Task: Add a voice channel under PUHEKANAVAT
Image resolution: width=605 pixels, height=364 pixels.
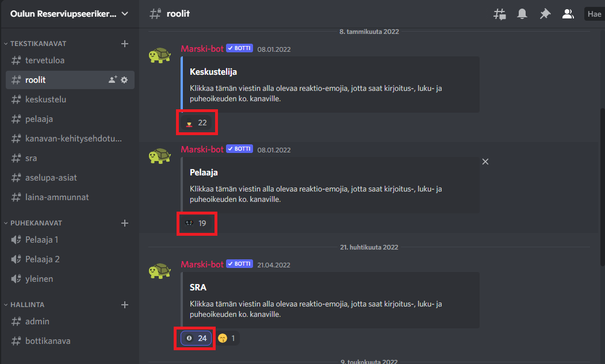Action: 125,223
